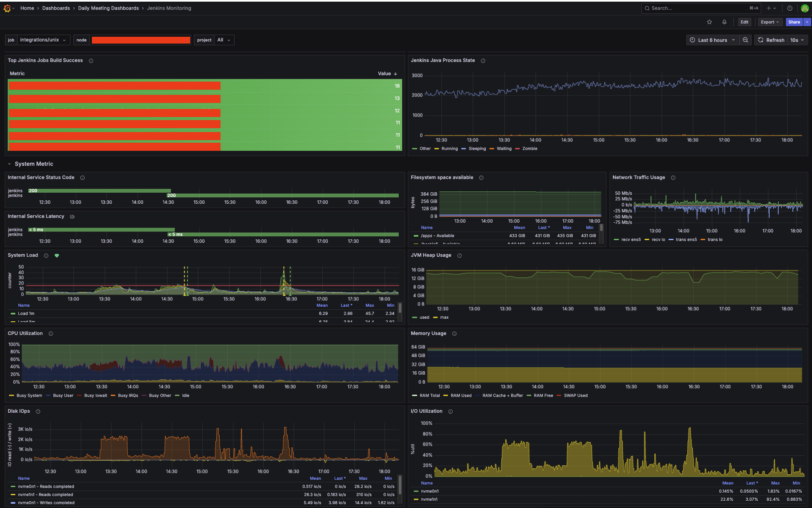Zoom out time range with magnifier icon
The image size is (812, 508).
(745, 40)
